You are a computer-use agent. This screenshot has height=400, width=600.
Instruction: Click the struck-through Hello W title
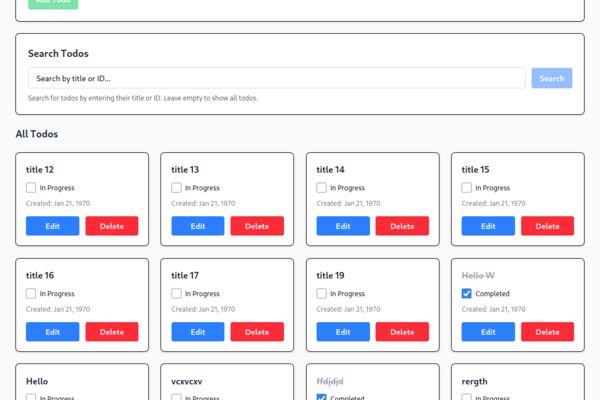point(478,275)
